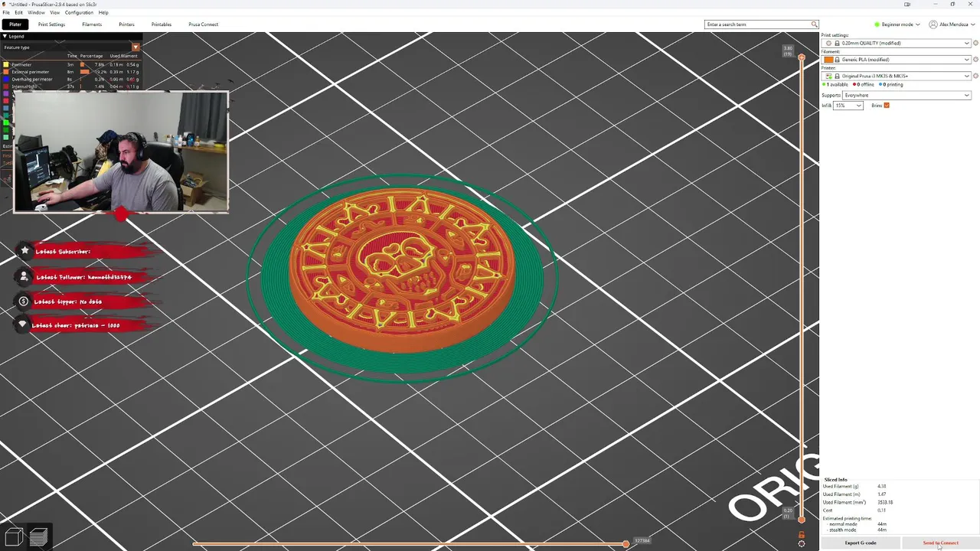
Task: Click the Alex Mendoza user avatar icon
Action: point(933,24)
